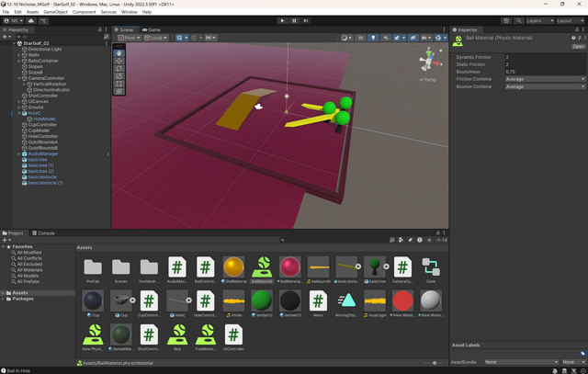
Task: Click the Step button
Action: point(306,20)
